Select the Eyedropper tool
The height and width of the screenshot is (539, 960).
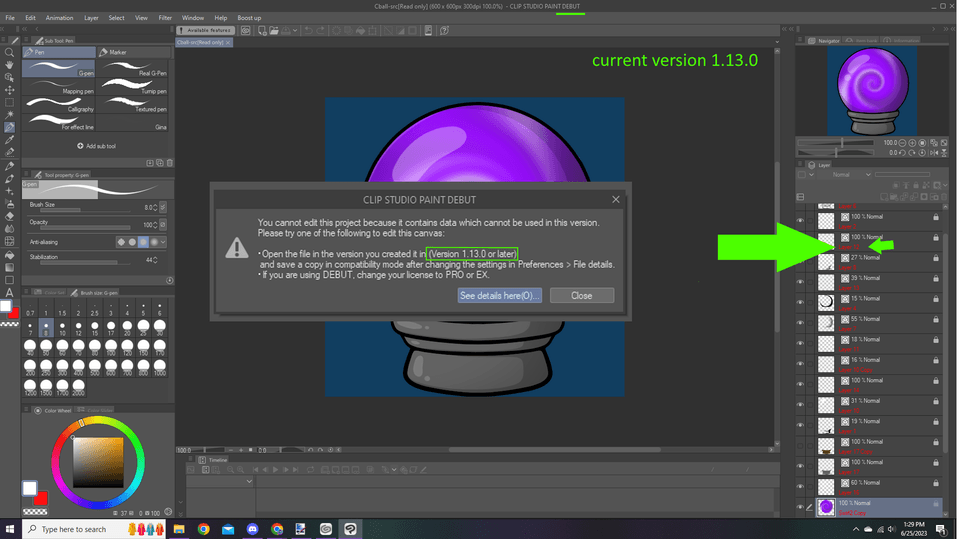(x=9, y=140)
